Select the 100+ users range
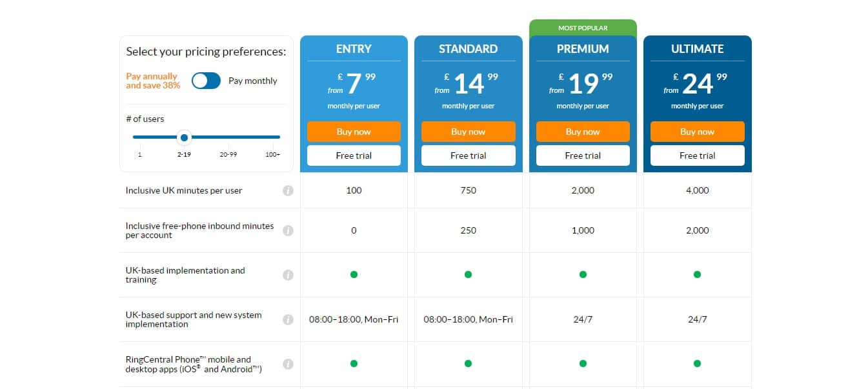The height and width of the screenshot is (389, 868). point(272,154)
